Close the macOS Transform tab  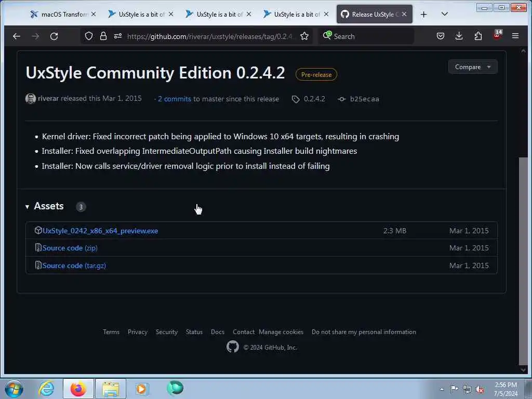pos(94,14)
